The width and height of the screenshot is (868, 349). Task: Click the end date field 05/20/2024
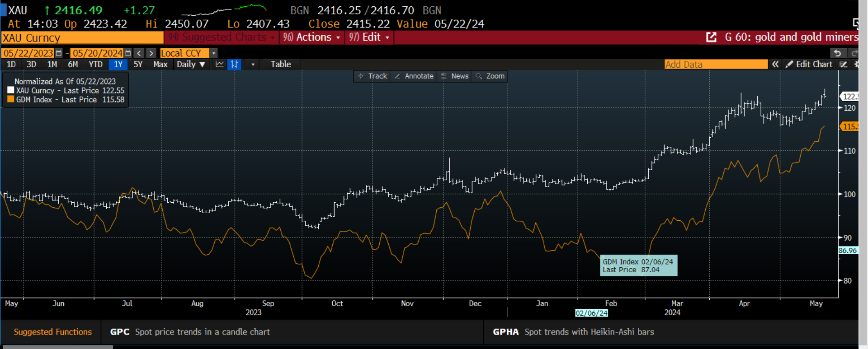tap(97, 53)
